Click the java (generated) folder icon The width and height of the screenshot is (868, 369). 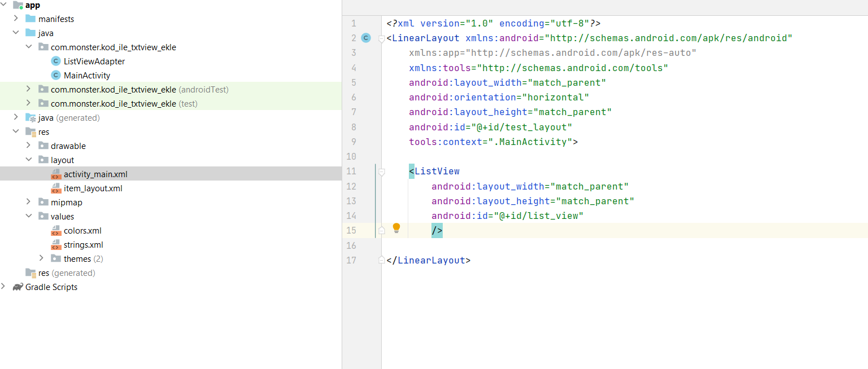[30, 117]
